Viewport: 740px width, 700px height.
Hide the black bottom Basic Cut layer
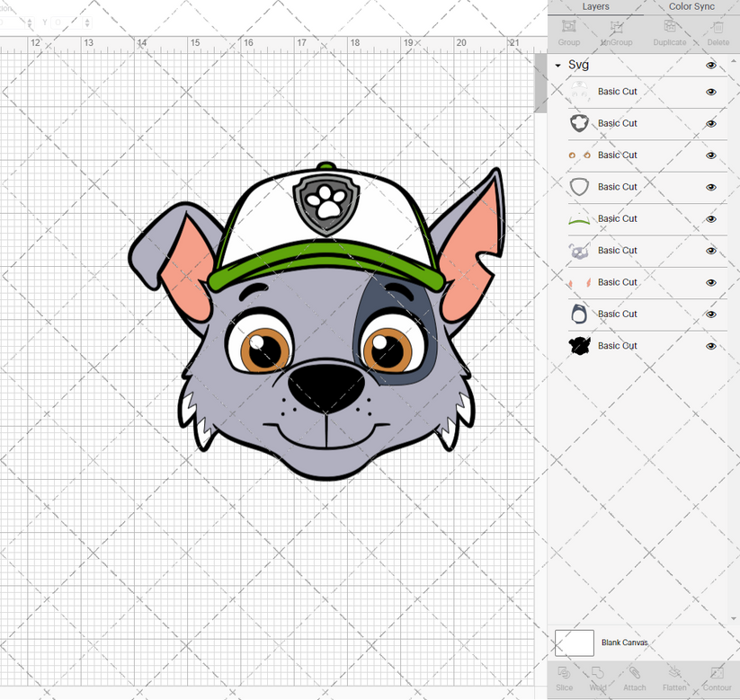click(710, 346)
